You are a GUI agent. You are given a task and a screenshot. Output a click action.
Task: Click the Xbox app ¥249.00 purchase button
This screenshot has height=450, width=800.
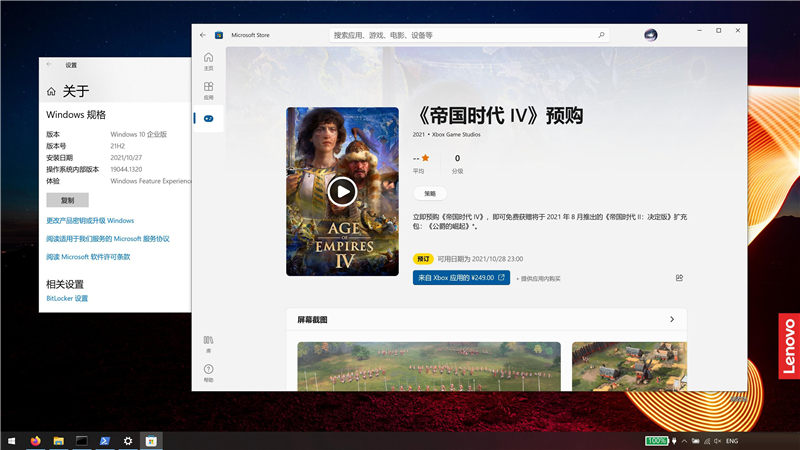pyautogui.click(x=461, y=278)
